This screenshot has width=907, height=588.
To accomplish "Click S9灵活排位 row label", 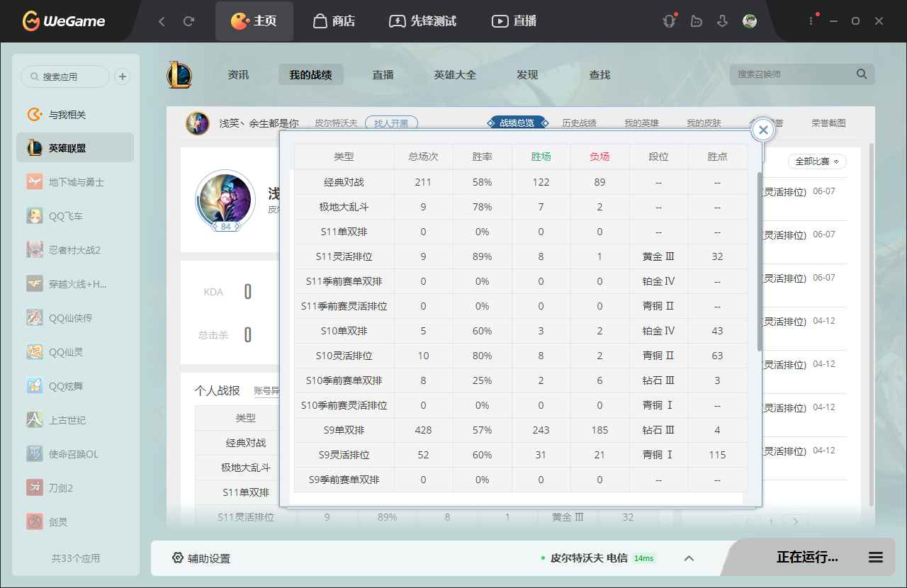I will tap(344, 455).
